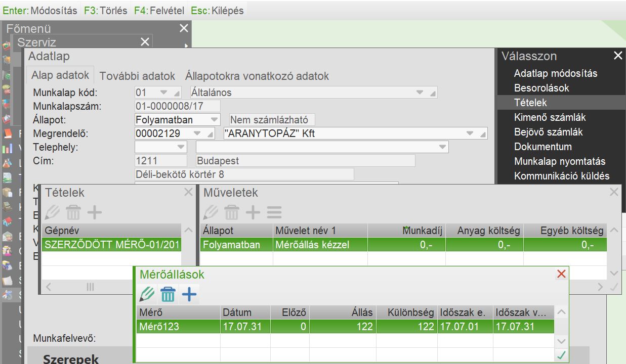Click the Egyéb költség column header
This screenshot has width=626, height=364.
(x=565, y=230)
